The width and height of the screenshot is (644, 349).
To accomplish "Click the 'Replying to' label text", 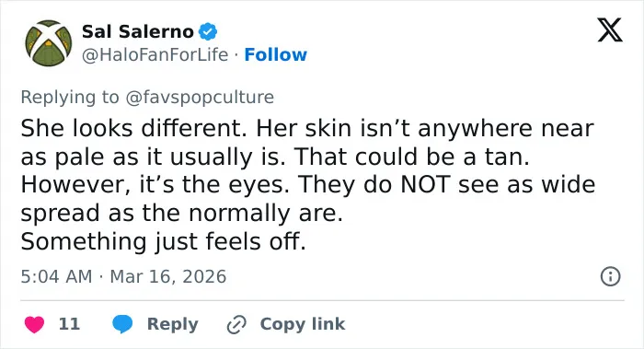I will (x=70, y=98).
